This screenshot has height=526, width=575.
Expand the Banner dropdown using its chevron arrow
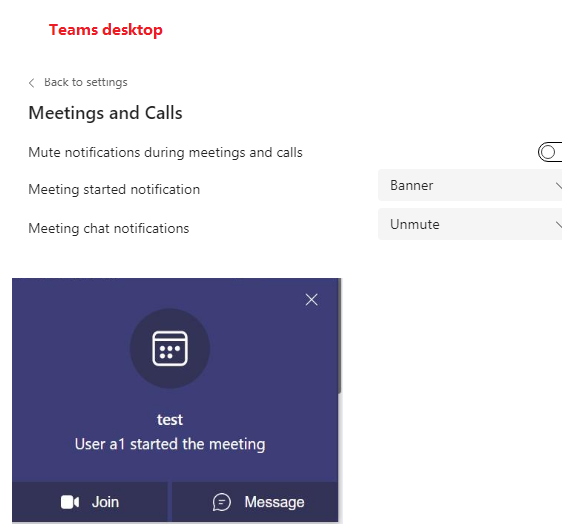pos(558,186)
